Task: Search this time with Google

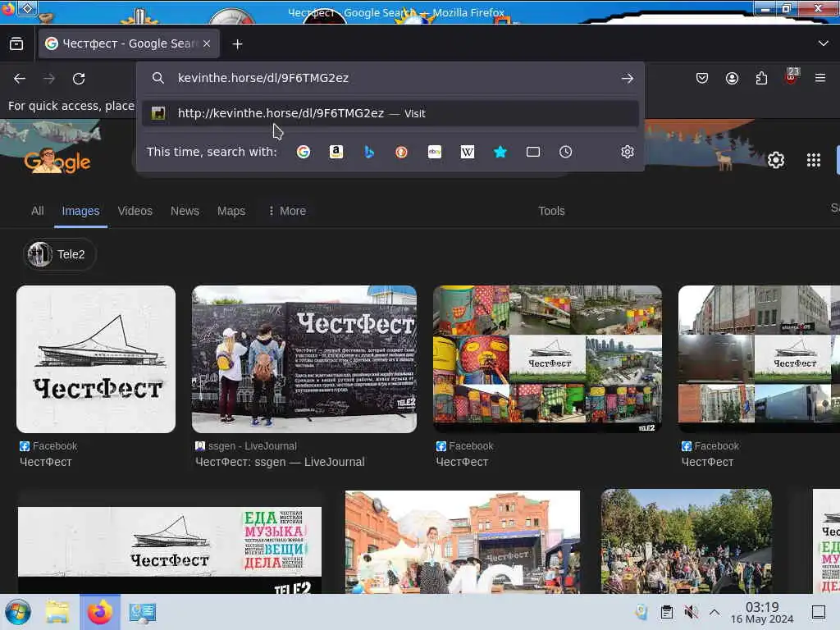Action: tap(304, 152)
